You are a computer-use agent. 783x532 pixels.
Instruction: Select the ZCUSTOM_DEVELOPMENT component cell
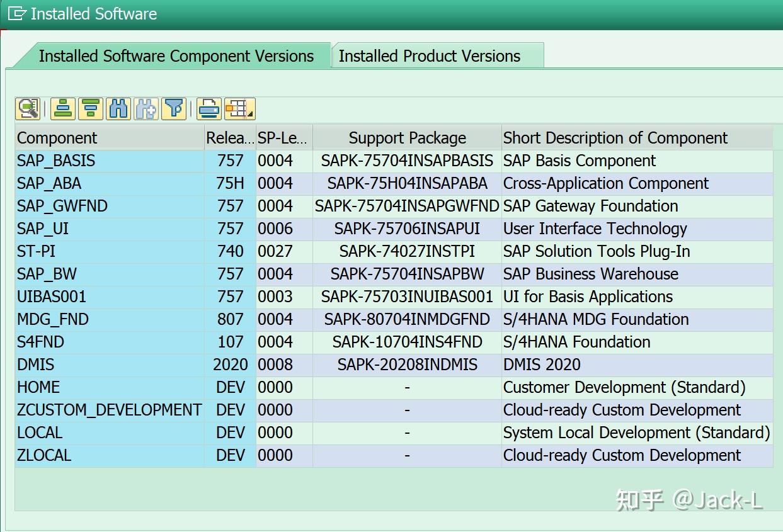pos(110,410)
